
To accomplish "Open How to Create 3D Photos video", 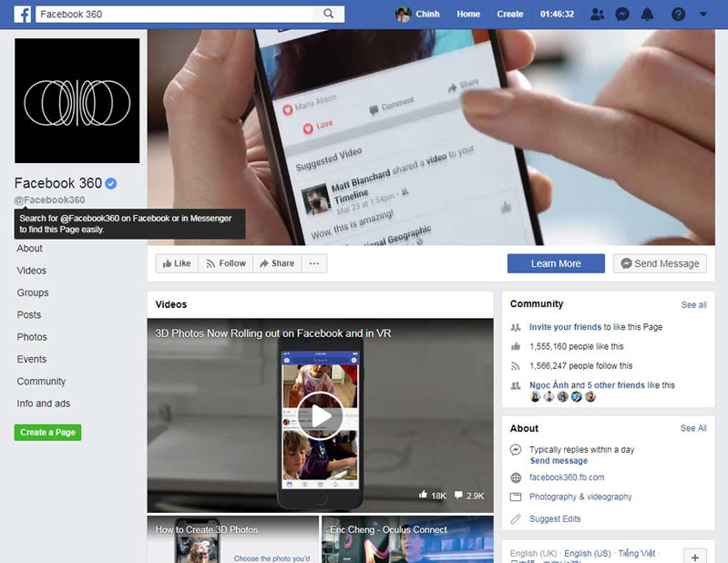I will 233,540.
